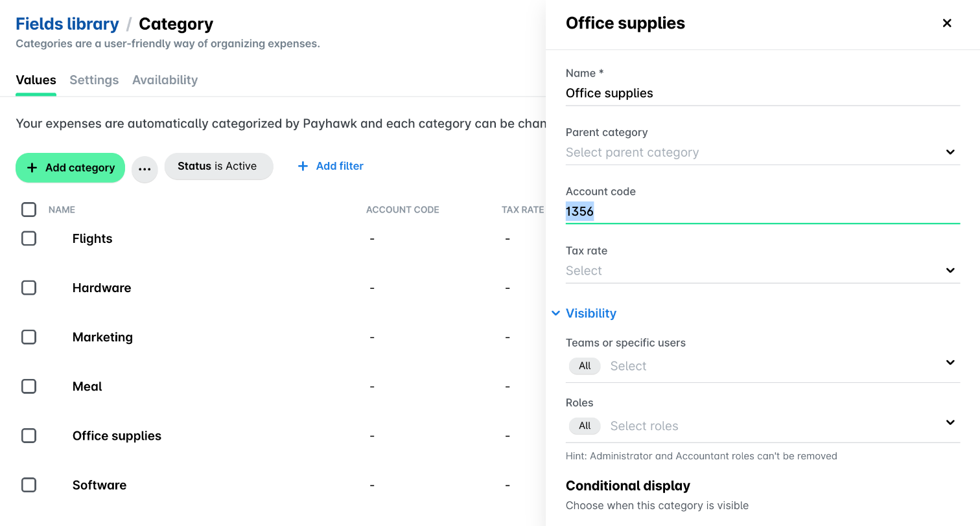Click the Conditional display heading

(628, 486)
